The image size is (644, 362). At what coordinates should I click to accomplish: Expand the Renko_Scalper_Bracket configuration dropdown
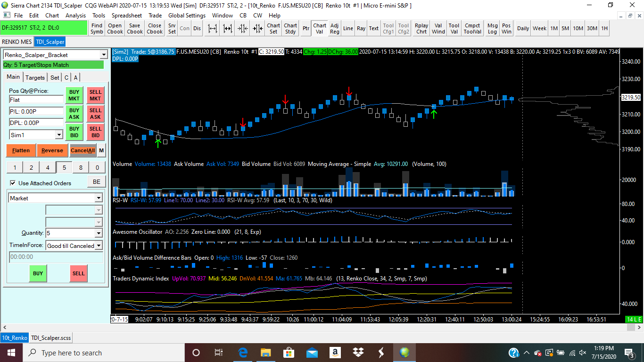(x=104, y=55)
